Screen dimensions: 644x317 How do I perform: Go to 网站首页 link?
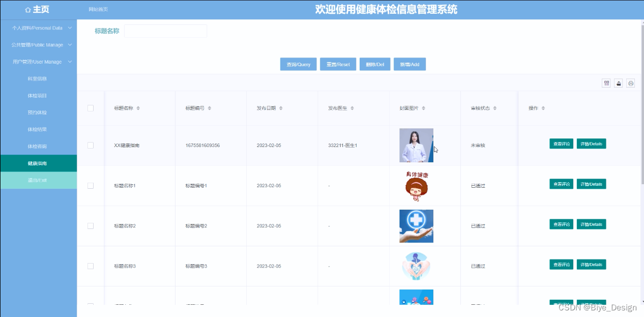click(98, 10)
